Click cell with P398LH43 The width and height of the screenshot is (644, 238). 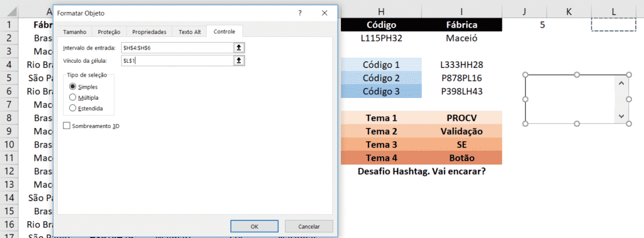pyautogui.click(x=462, y=92)
